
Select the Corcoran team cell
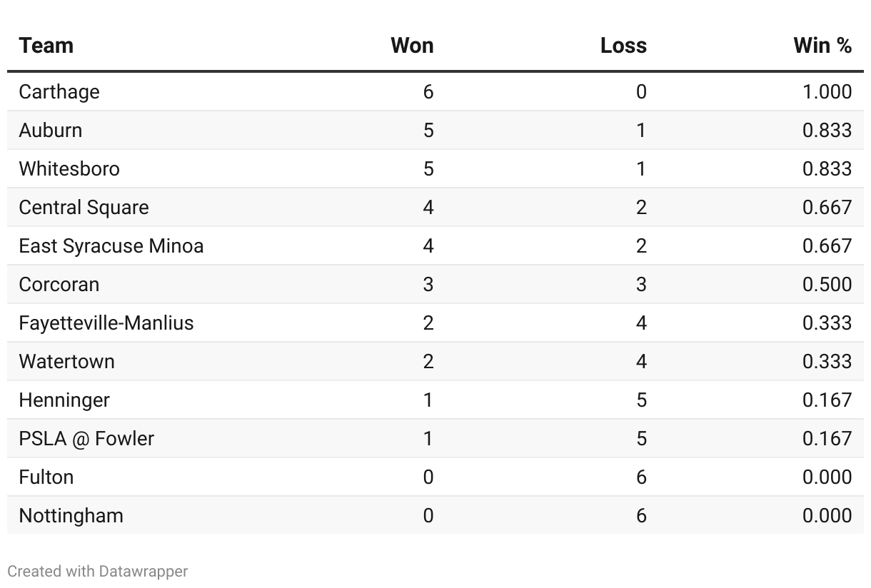click(59, 284)
